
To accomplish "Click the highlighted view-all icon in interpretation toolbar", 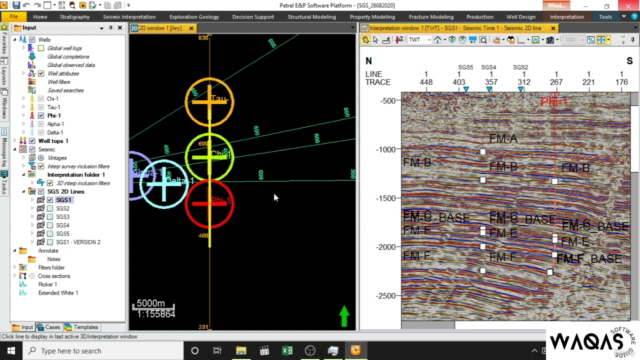I will tap(601, 40).
